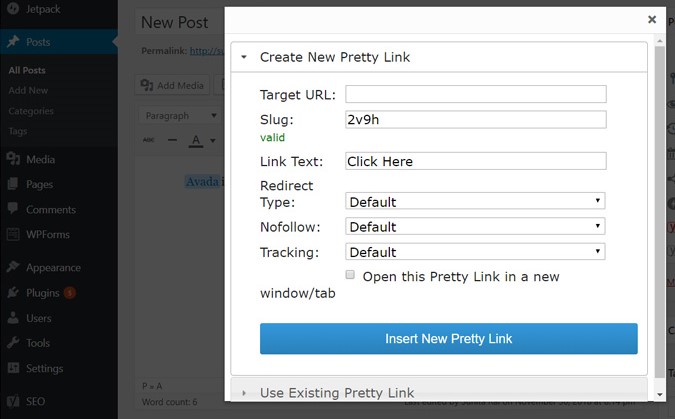Click the Add Media button
Screen dimensions: 675x419
pos(172,85)
